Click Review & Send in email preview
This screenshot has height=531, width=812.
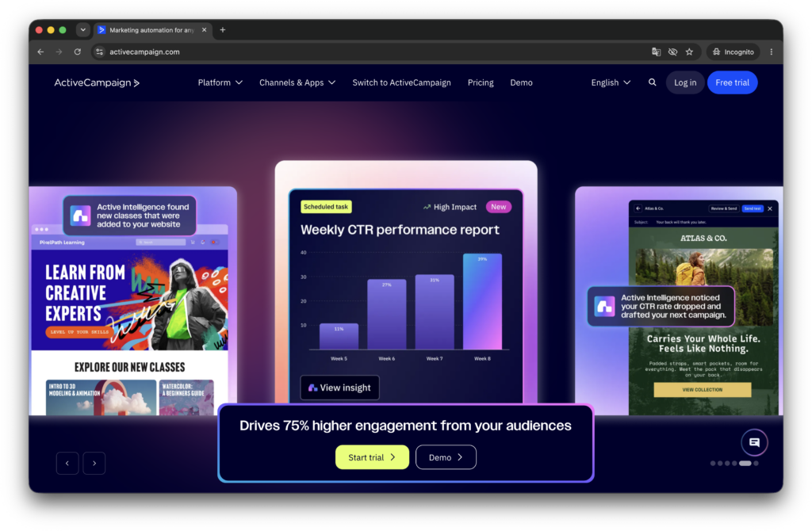point(724,208)
